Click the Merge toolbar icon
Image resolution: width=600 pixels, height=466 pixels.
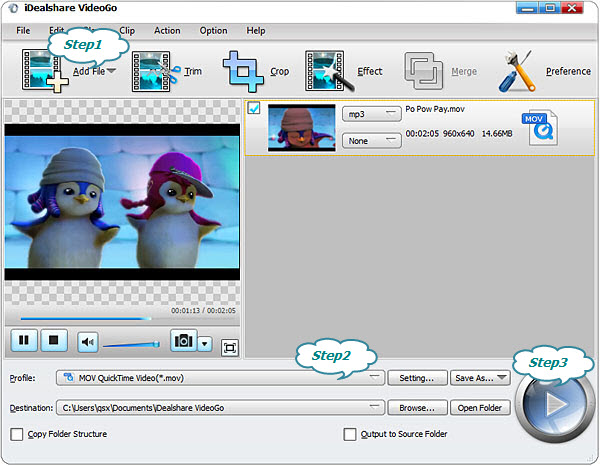click(x=424, y=71)
